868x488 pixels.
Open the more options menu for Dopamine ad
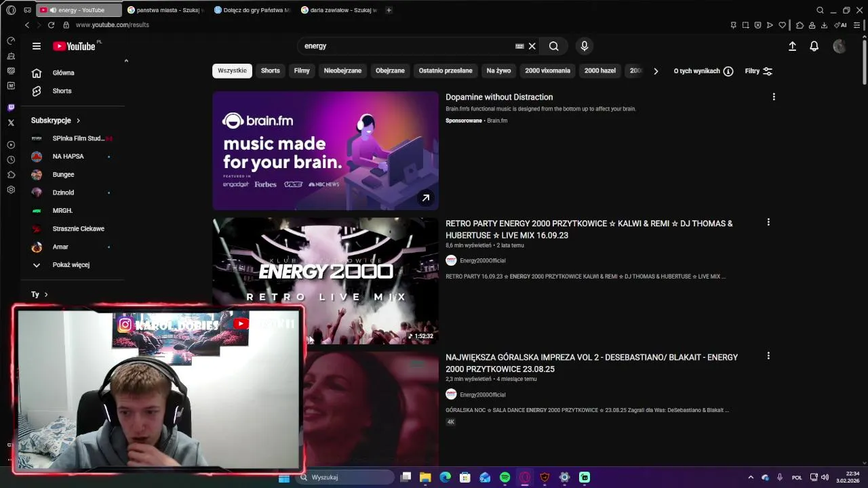(774, 97)
